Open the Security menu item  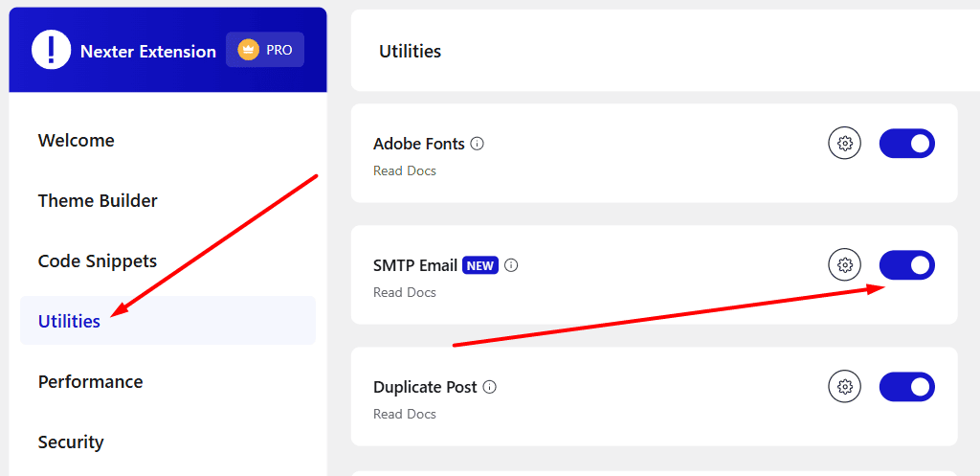(71, 442)
